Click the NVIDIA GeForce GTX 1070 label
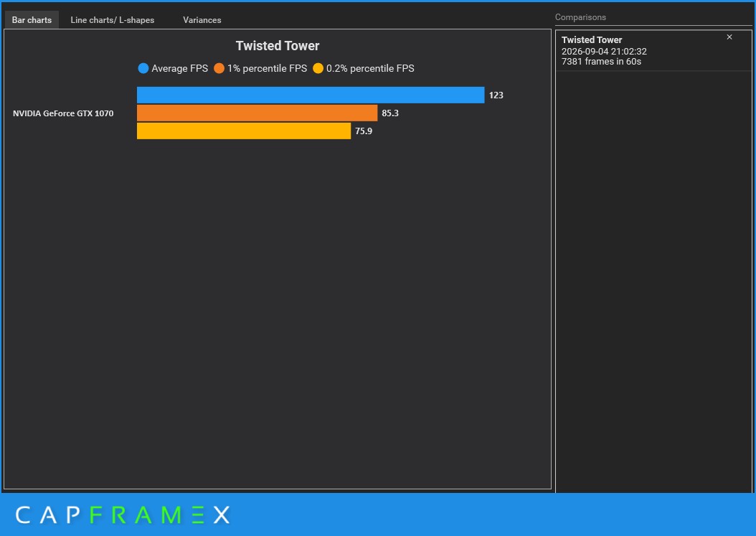Image resolution: width=756 pixels, height=536 pixels. click(x=63, y=113)
